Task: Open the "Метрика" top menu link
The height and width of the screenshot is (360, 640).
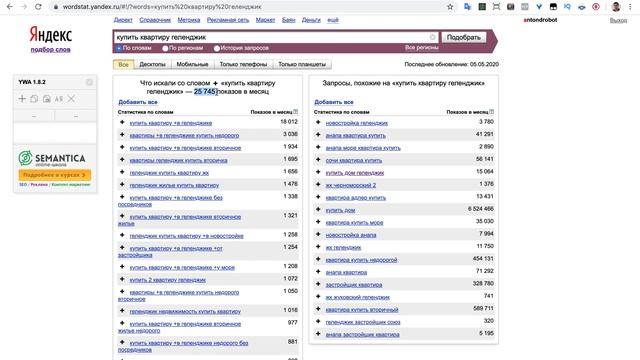Action: coord(189,20)
